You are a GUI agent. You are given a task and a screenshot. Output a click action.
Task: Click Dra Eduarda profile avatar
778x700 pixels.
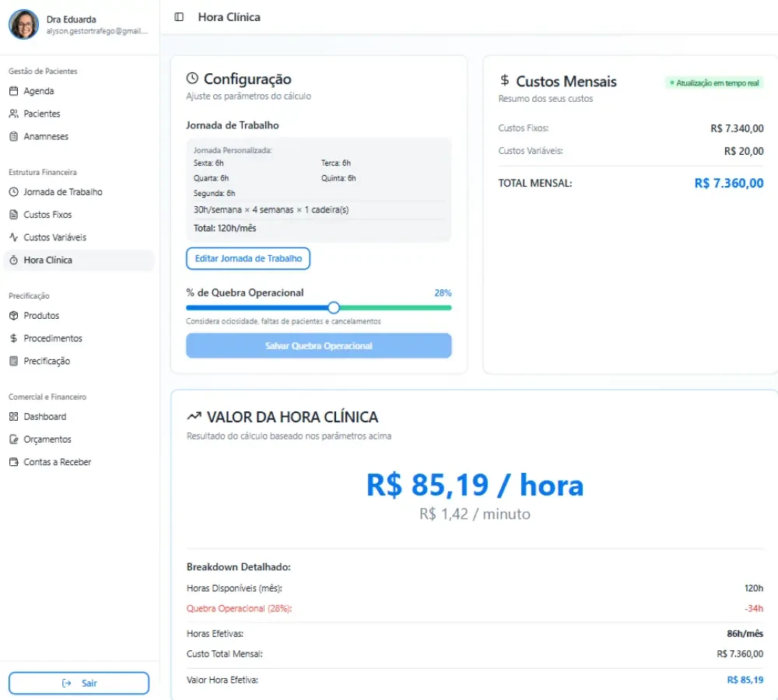(23, 24)
